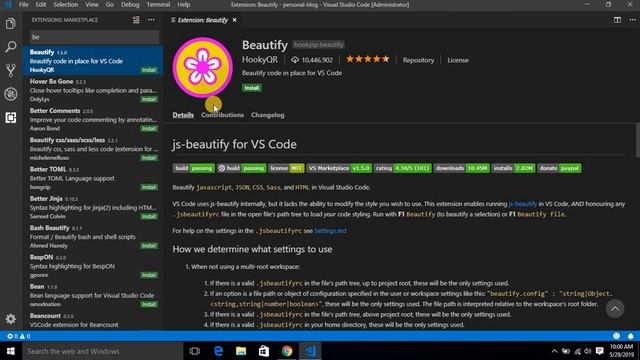Image resolution: width=640 pixels, height=360 pixels.
Task: Open extensions panel More Actions menu
Action: [x=151, y=20]
